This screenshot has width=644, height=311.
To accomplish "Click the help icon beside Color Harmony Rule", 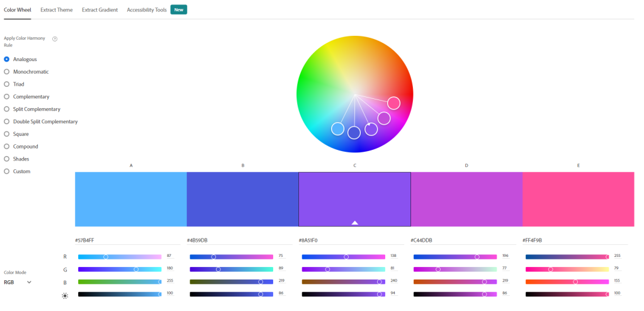I will click(x=55, y=38).
